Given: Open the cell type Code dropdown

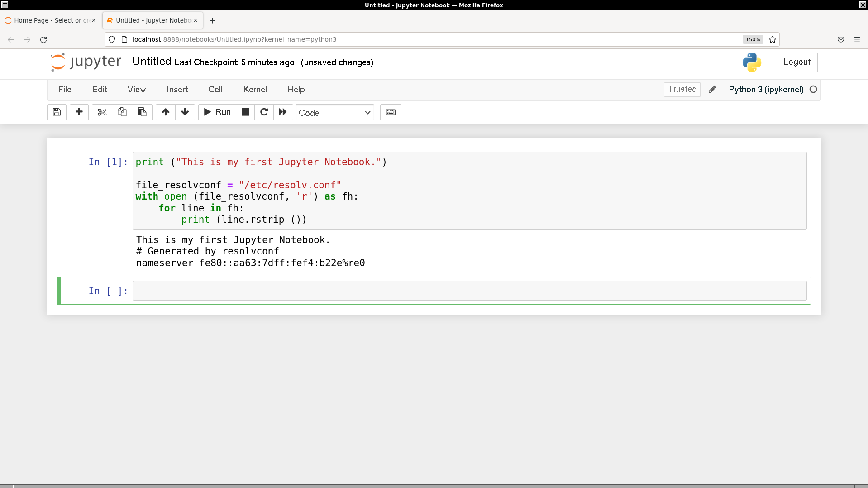Looking at the screenshot, I should click(x=334, y=113).
